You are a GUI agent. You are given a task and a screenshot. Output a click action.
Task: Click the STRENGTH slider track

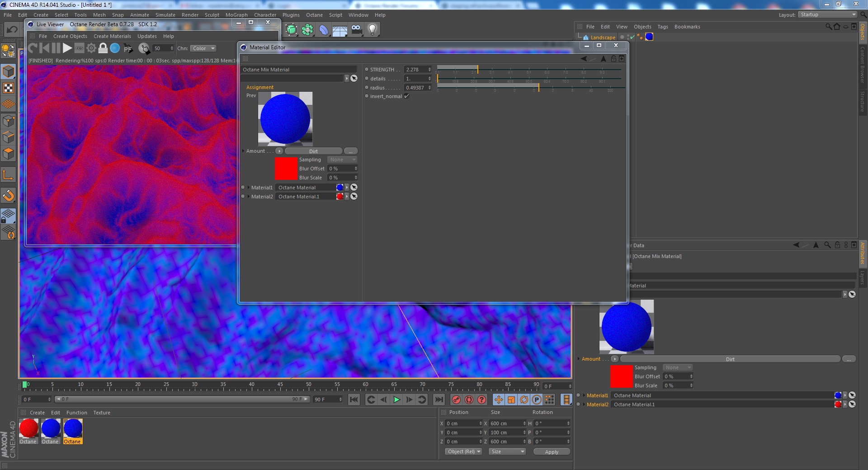529,70
